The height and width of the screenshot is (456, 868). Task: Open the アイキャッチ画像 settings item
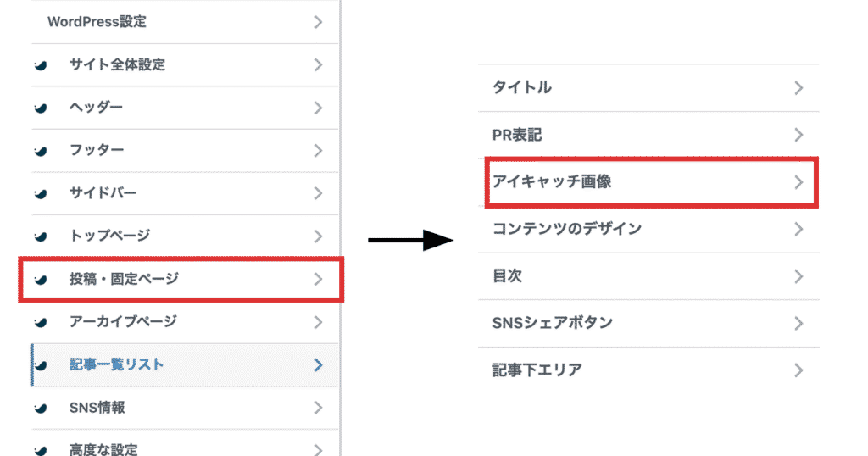tap(552, 181)
